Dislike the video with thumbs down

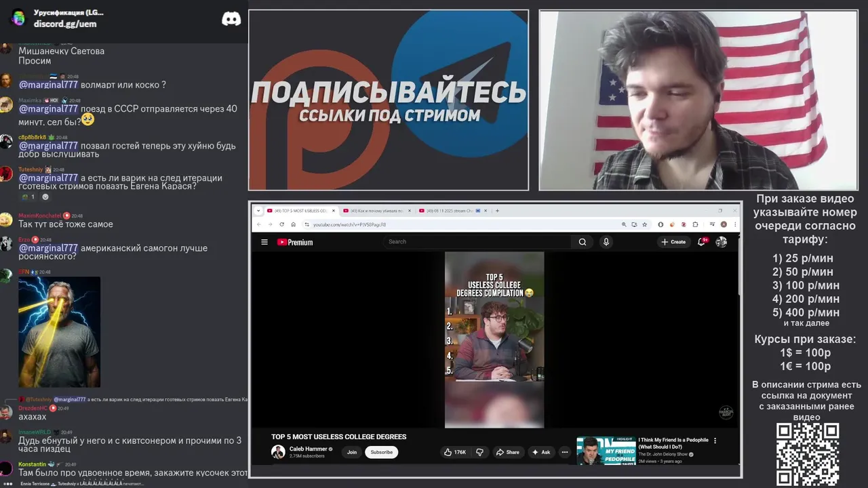coord(479,452)
